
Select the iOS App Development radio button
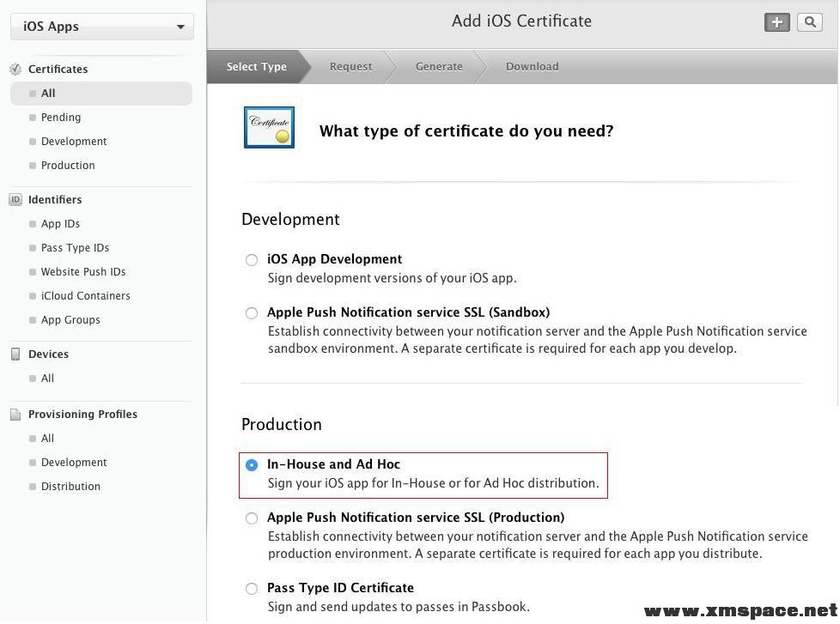252,260
